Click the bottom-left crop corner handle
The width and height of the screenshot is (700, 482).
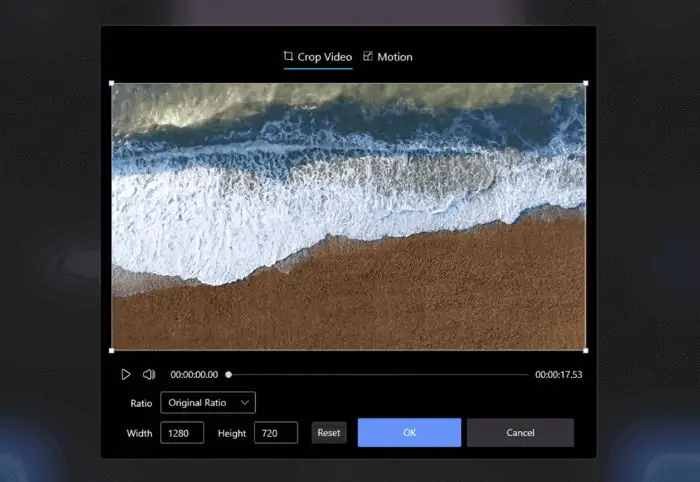(112, 351)
